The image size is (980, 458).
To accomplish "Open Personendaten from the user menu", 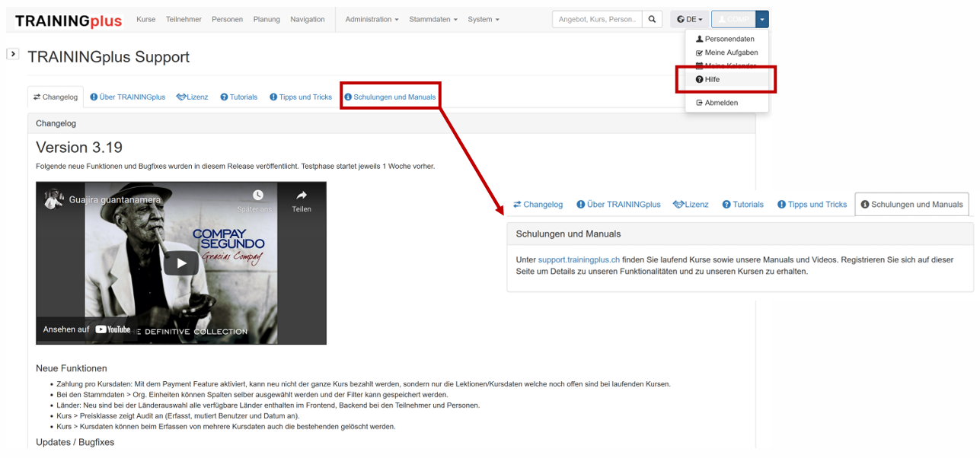I will (x=726, y=39).
